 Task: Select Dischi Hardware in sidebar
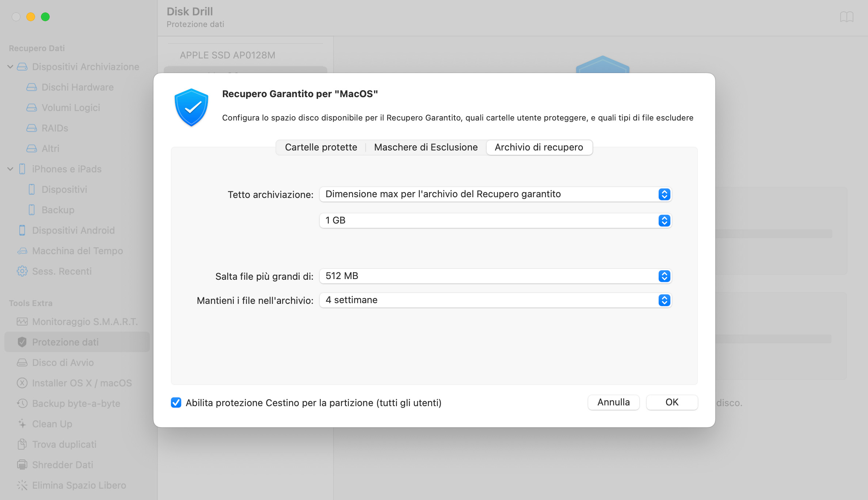click(77, 87)
